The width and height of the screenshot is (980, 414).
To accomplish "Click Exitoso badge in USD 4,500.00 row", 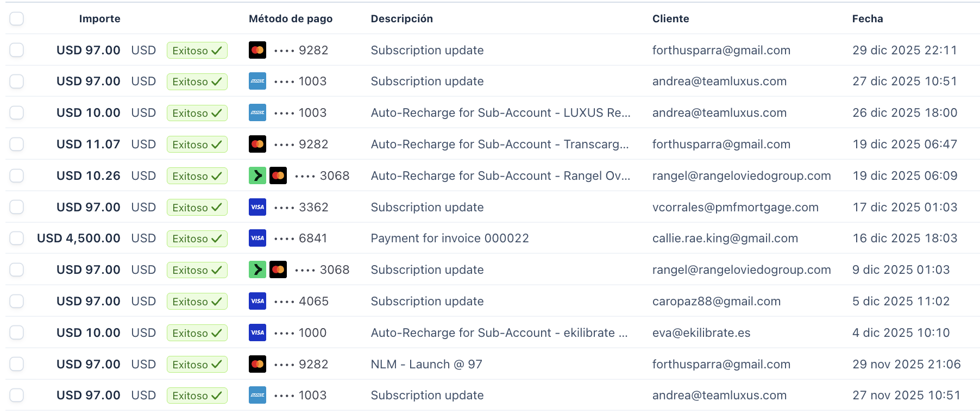I will pos(197,239).
